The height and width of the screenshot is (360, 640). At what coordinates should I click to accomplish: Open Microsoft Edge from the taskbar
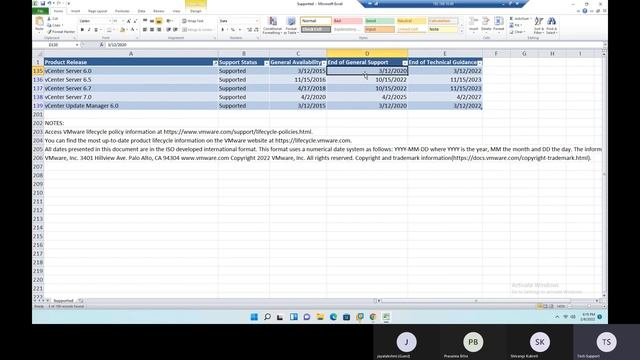click(333, 317)
